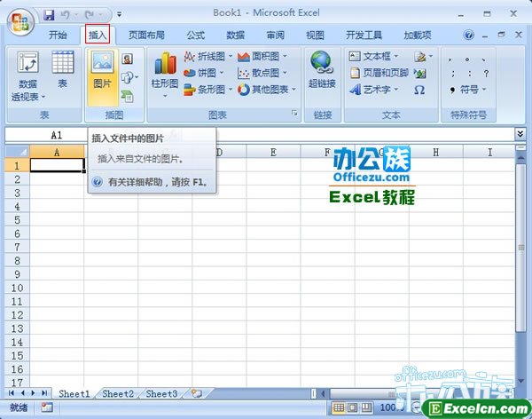Click the clip art icon beside 图片
532x419 pixels.
click(127, 59)
